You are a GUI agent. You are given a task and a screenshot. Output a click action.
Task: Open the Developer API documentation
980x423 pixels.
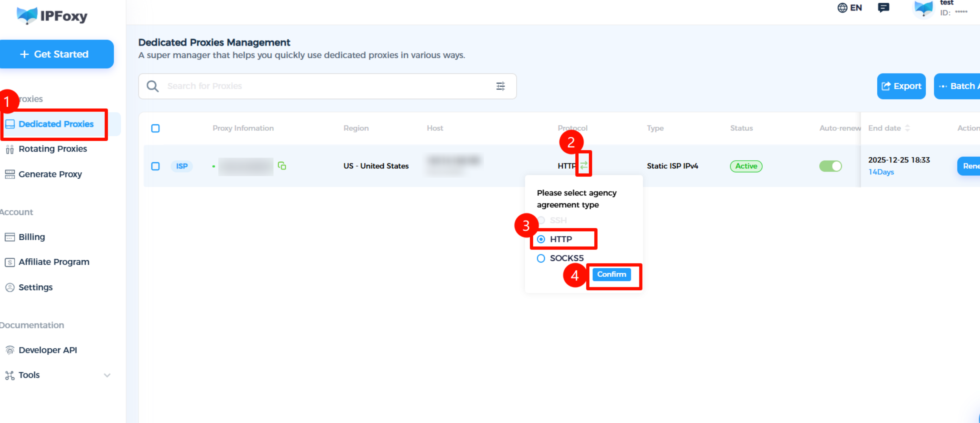tap(48, 350)
